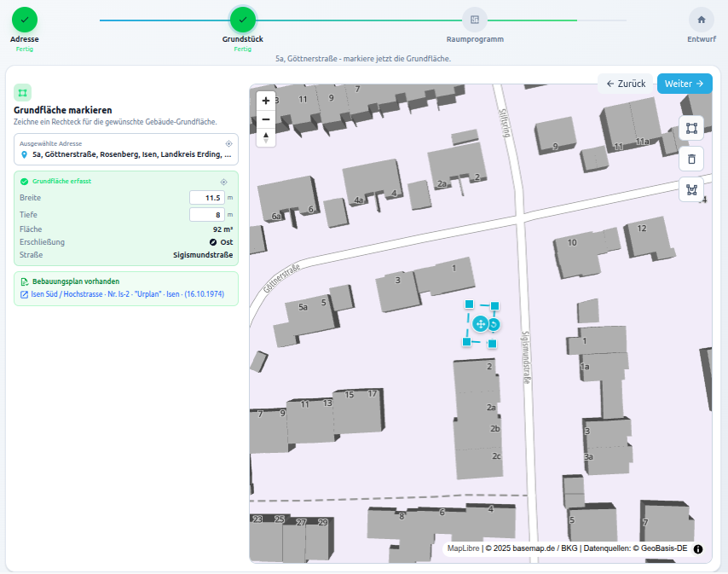Click the rotate handle on the rectangle
Image resolution: width=728 pixels, height=574 pixels.
tap(494, 324)
